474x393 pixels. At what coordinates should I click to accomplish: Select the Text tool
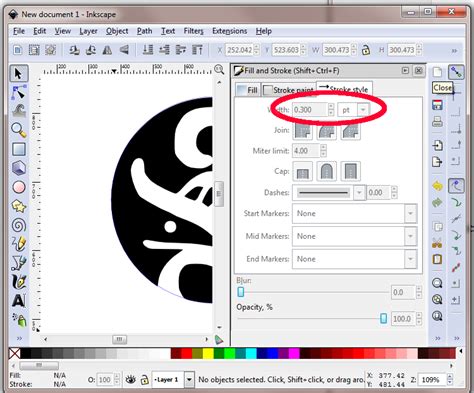click(x=19, y=301)
